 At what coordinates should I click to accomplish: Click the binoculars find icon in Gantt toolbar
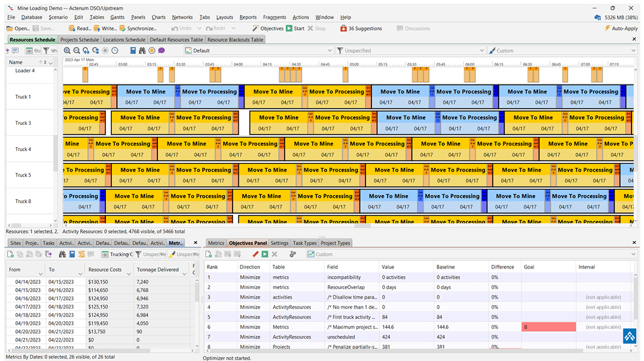[142, 51]
